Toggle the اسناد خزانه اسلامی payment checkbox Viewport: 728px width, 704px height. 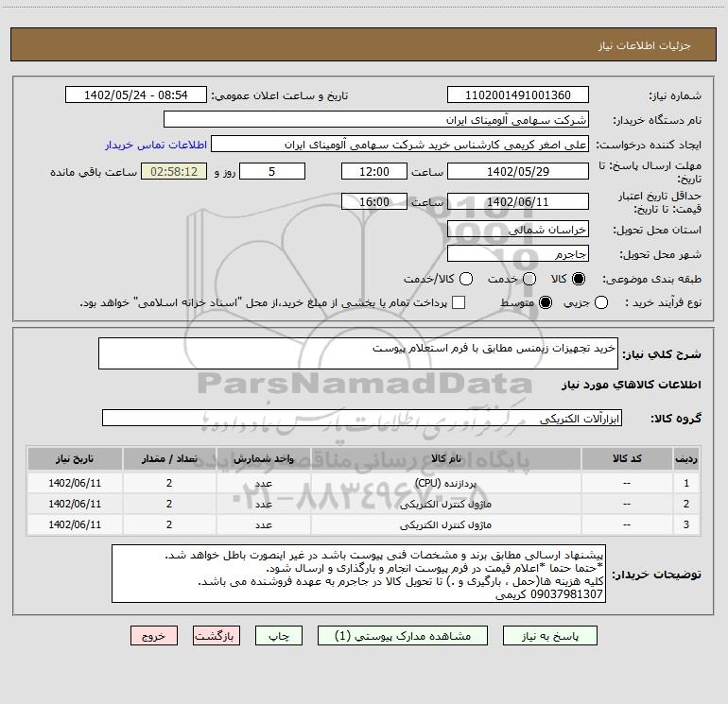click(459, 302)
